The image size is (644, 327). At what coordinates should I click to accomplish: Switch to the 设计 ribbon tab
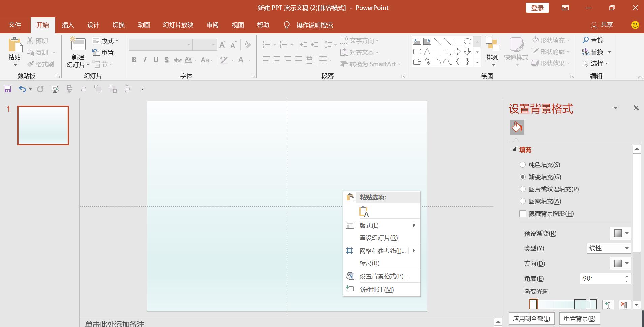[x=93, y=25]
